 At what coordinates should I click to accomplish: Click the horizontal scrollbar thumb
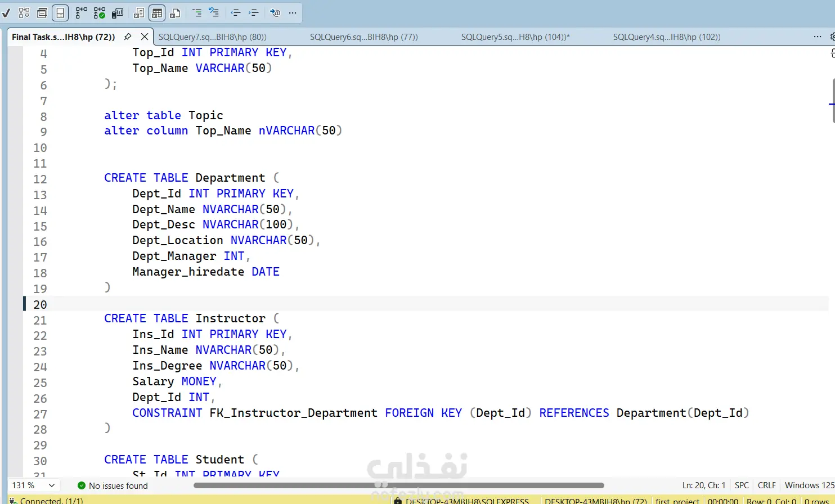[x=399, y=485]
